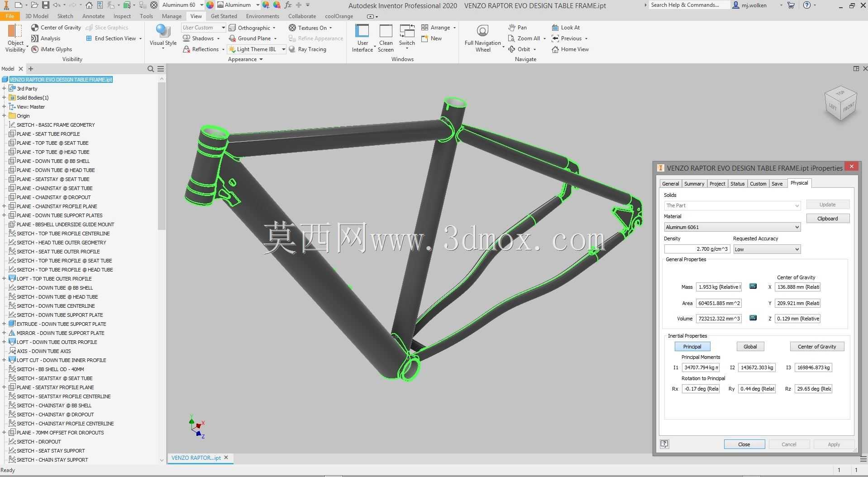Image resolution: width=868 pixels, height=477 pixels.
Task: Switch to Custom tab in iProperties
Action: point(758,184)
